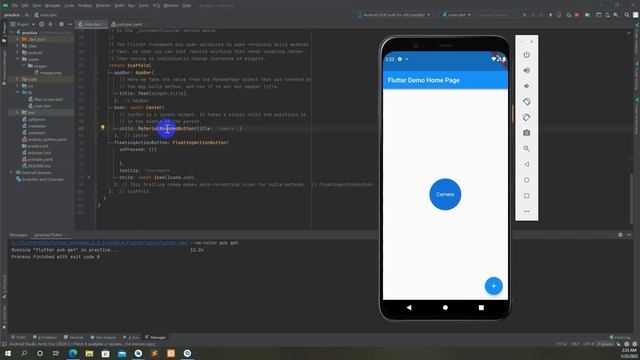This screenshot has height=360, width=640.
Task: Click the emulator toolbar Home circle
Action: click(x=527, y=180)
